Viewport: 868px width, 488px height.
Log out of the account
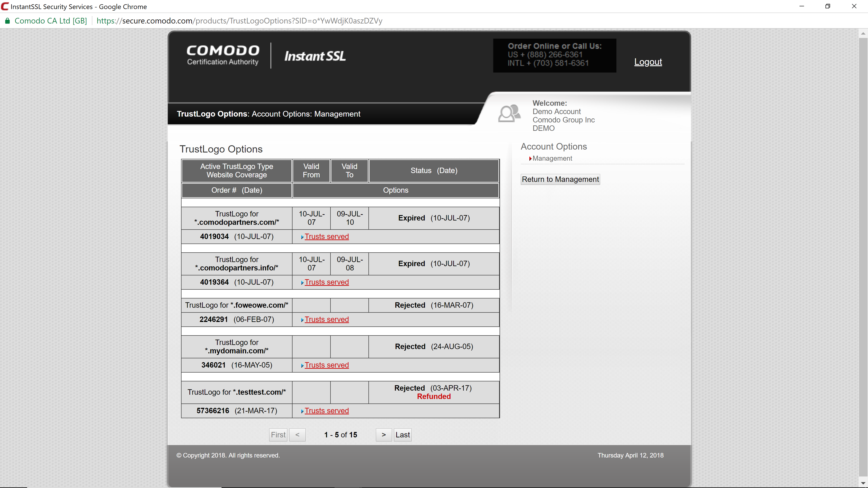tap(648, 62)
